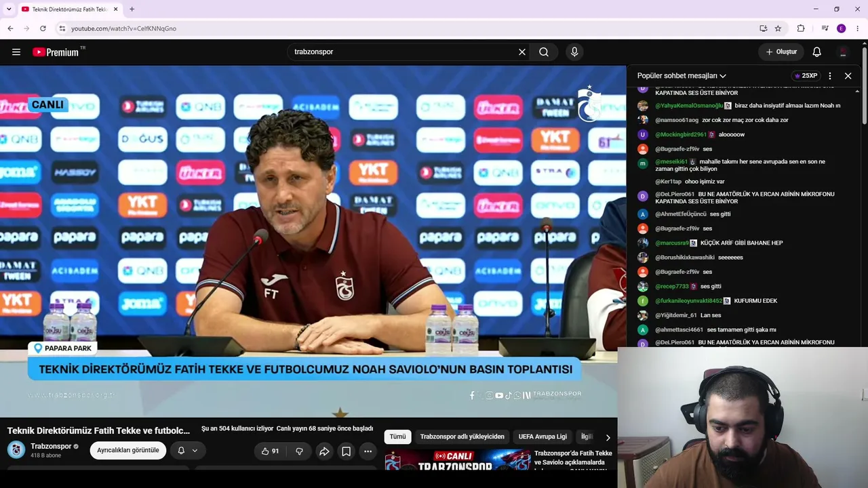Click chat user @furkanileoyunvakti8452

pos(688,301)
